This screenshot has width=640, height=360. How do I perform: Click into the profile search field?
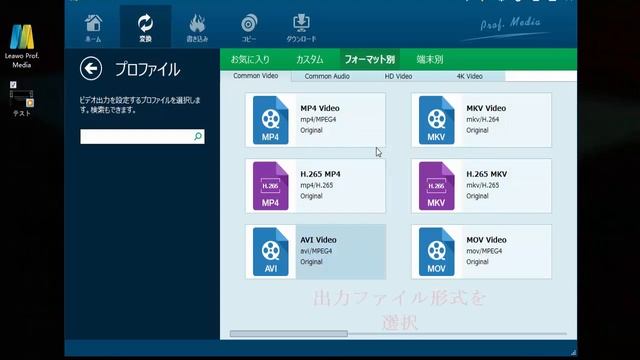142,136
